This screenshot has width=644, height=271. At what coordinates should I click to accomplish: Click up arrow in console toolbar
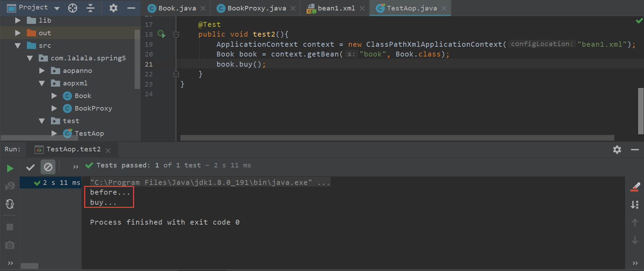tap(635, 223)
